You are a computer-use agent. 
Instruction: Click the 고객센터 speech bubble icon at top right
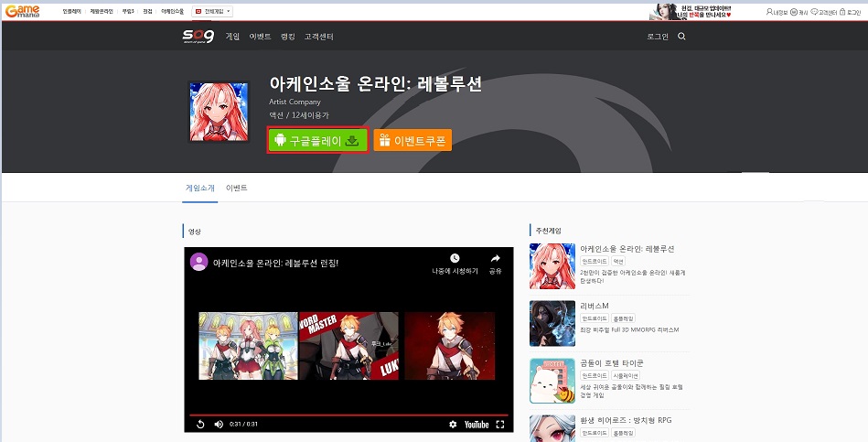814,12
